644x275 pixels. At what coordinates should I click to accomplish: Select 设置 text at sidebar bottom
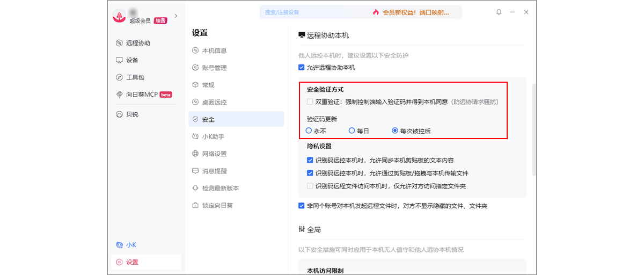(x=132, y=262)
